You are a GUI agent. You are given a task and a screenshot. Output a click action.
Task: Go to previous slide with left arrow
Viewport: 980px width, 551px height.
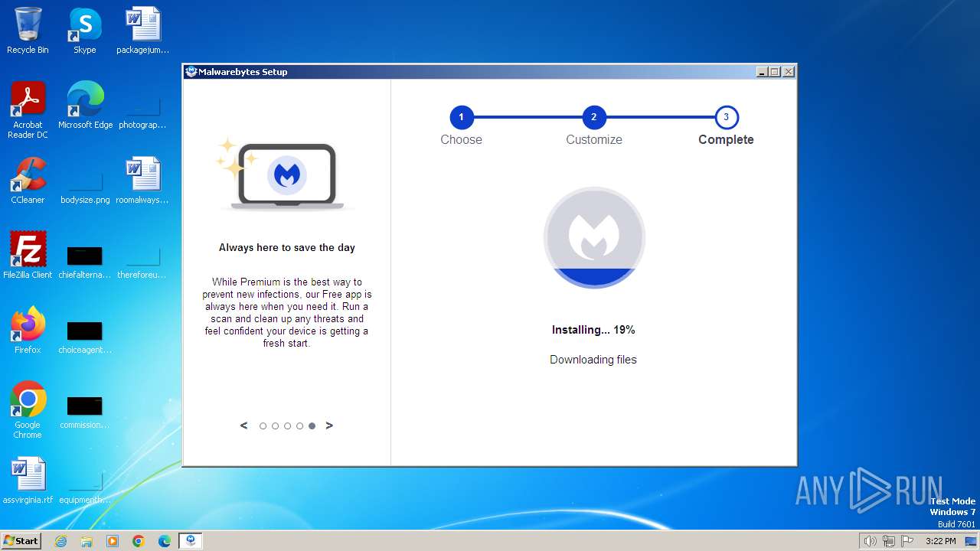pyautogui.click(x=243, y=425)
